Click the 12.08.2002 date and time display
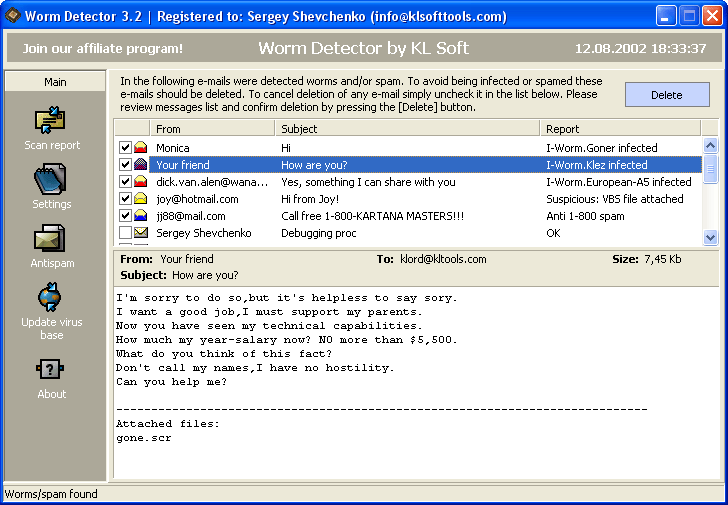Image resolution: width=728 pixels, height=505 pixels. [x=641, y=48]
